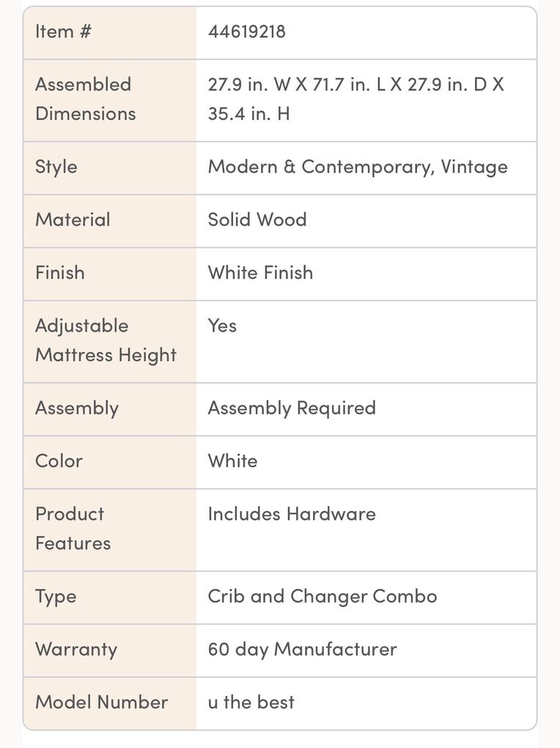The image size is (560, 748).
Task: Click the Adjustable Mattress Height label
Action: pos(106,340)
